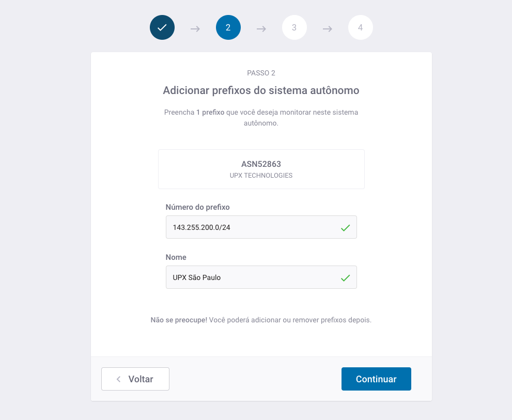Click green checkmark in Nome field

click(x=345, y=277)
